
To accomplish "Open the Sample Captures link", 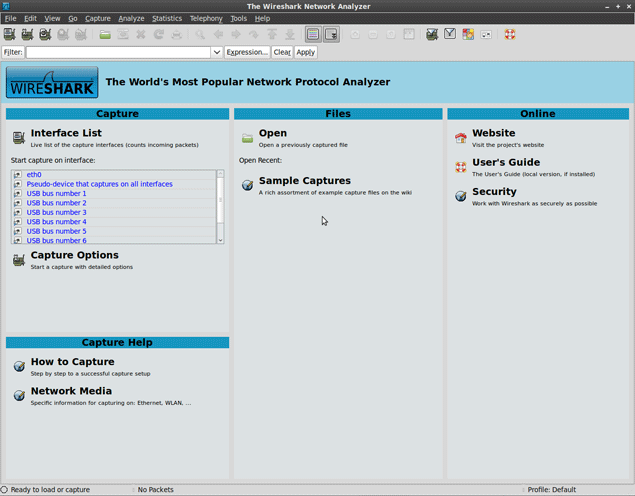I will pyautogui.click(x=304, y=181).
